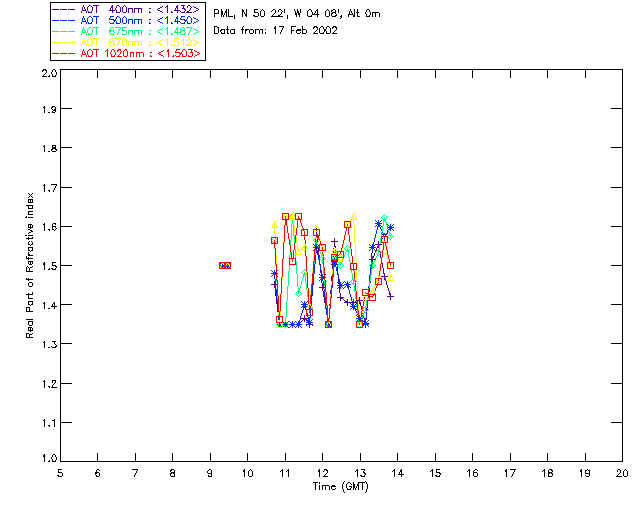Image resolution: width=640 pixels, height=512 pixels.
Task: Click the yellow triangle marker at 1.6 near 10:40
Action: coord(275,225)
